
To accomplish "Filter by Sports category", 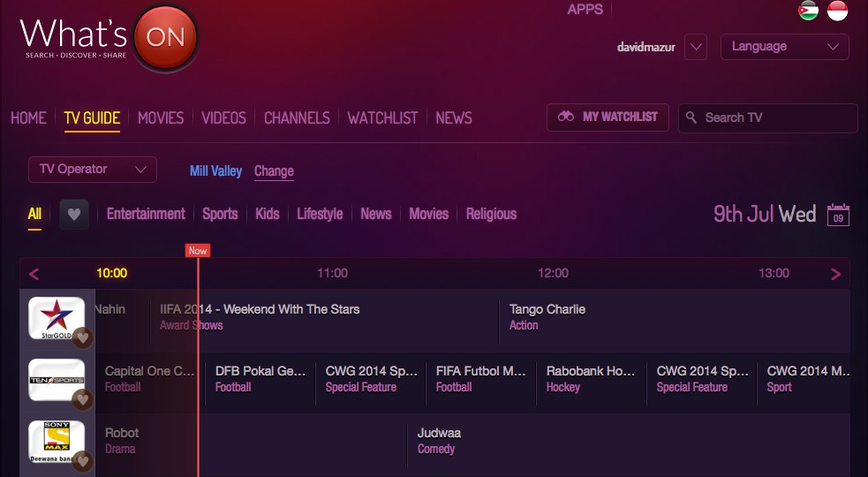I will pos(220,214).
